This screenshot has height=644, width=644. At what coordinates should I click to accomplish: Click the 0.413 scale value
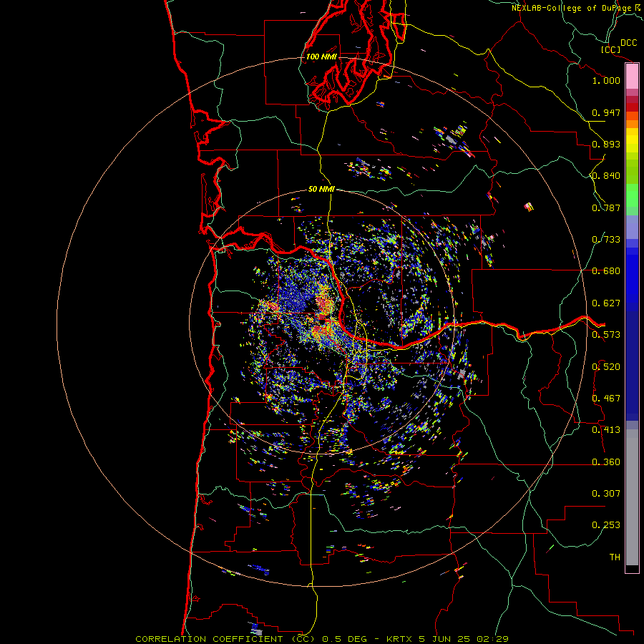[606, 430]
